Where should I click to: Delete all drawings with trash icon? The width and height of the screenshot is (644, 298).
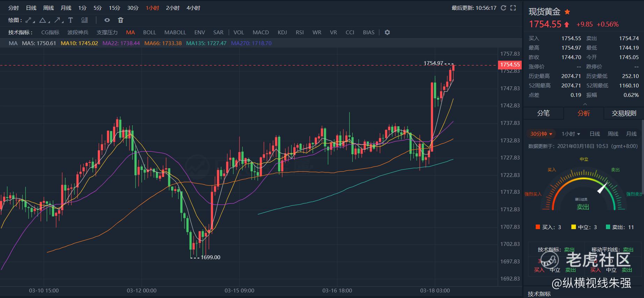(x=120, y=20)
